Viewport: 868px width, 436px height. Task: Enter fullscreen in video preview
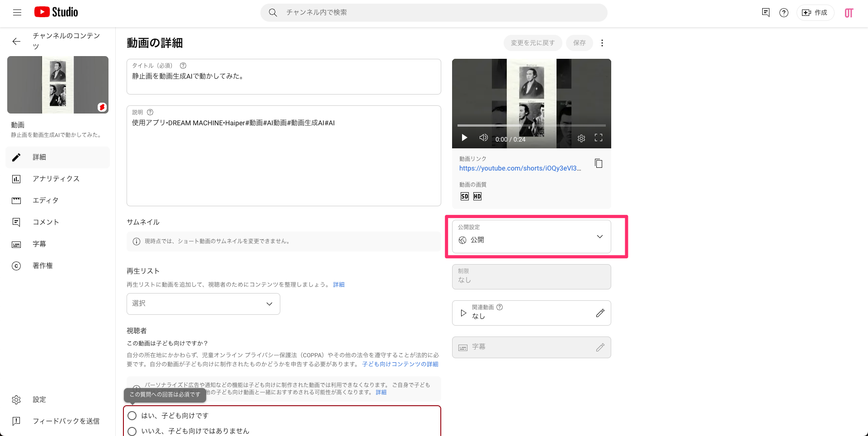(599, 138)
